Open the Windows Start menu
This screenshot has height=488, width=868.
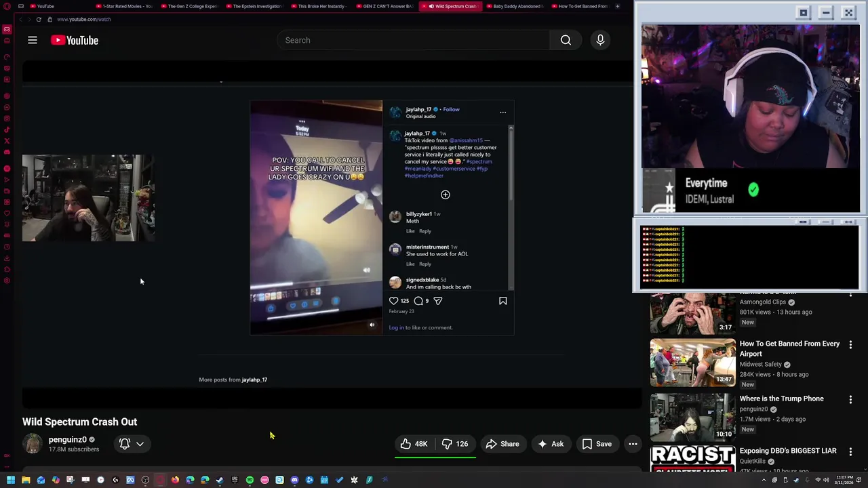pyautogui.click(x=11, y=480)
